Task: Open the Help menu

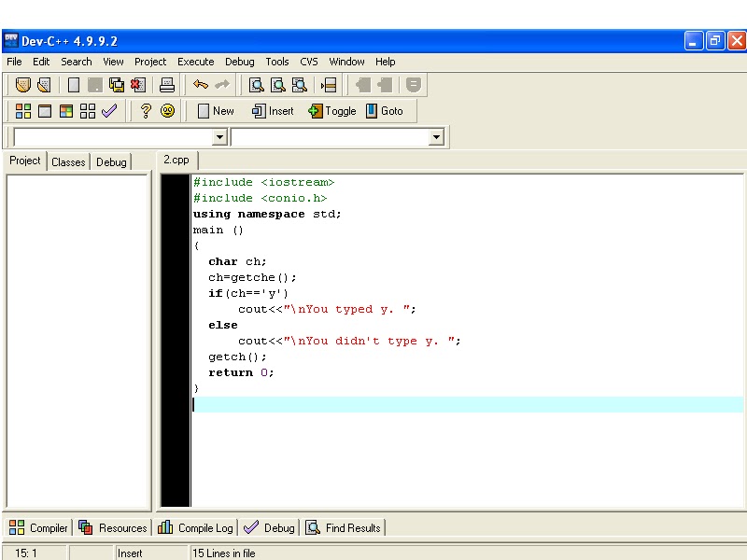Action: (x=386, y=62)
